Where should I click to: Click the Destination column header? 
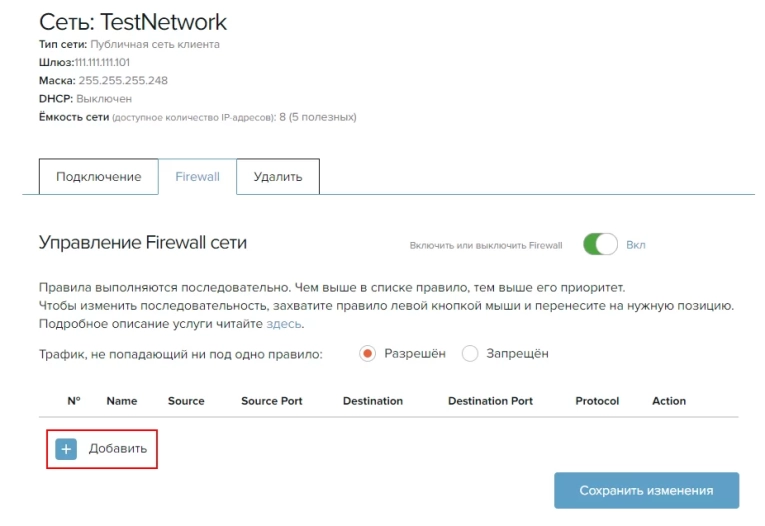pos(372,401)
